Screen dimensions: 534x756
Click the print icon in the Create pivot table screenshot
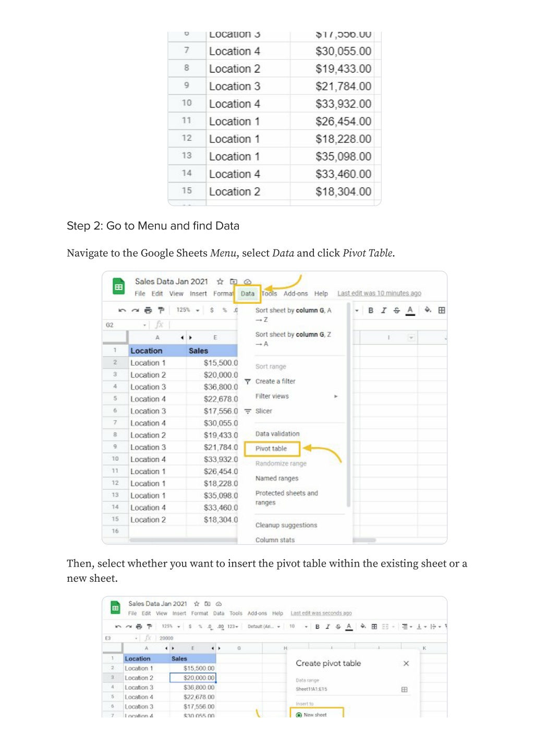coord(139,627)
